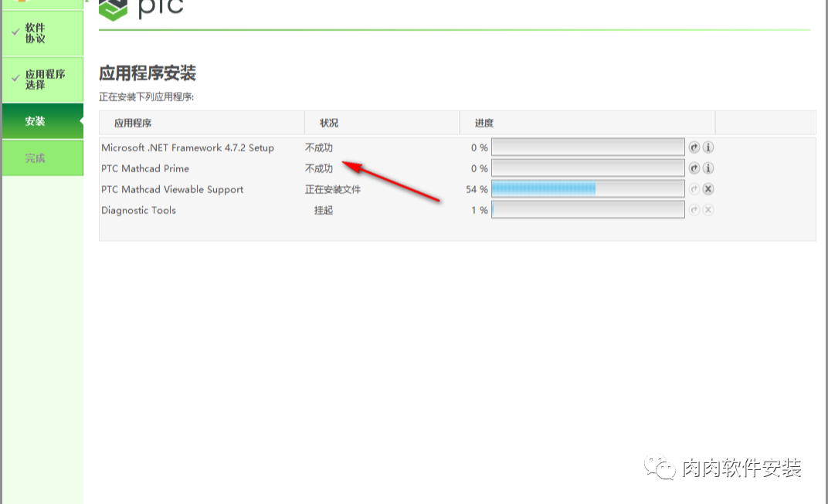The image size is (828, 504).
Task: Retry the PTC Mathcad Prime installation
Action: pyautogui.click(x=694, y=168)
